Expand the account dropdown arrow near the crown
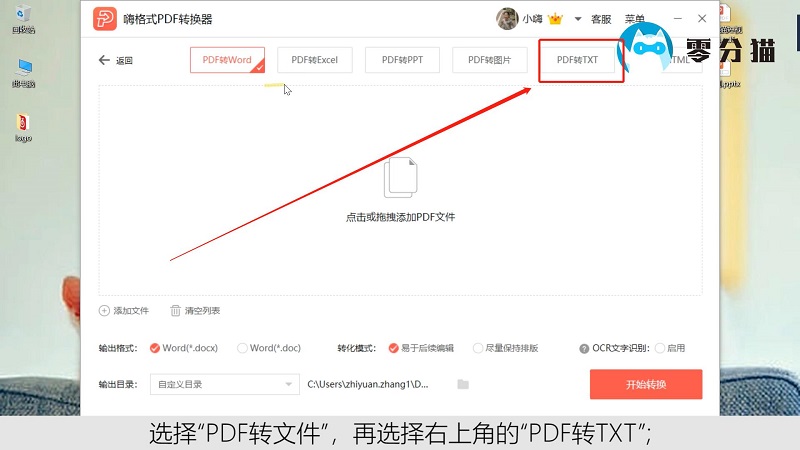Image resolution: width=800 pixels, height=450 pixels. pyautogui.click(x=578, y=19)
